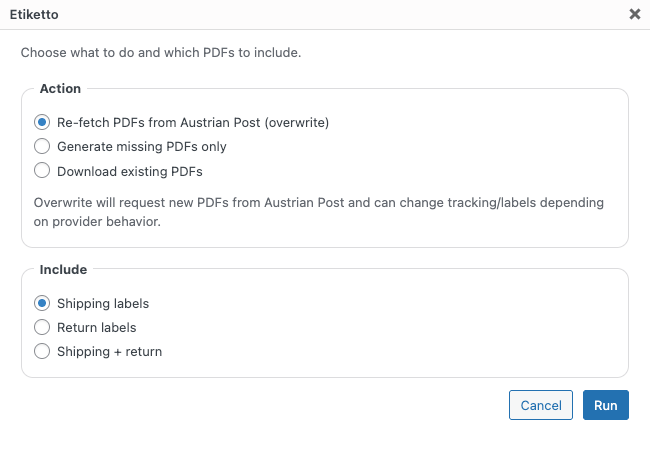Click the "Re-fetch PDFs from Austrian Post (overwrite)" label text
Screen dimensions: 650x462
[193, 122]
